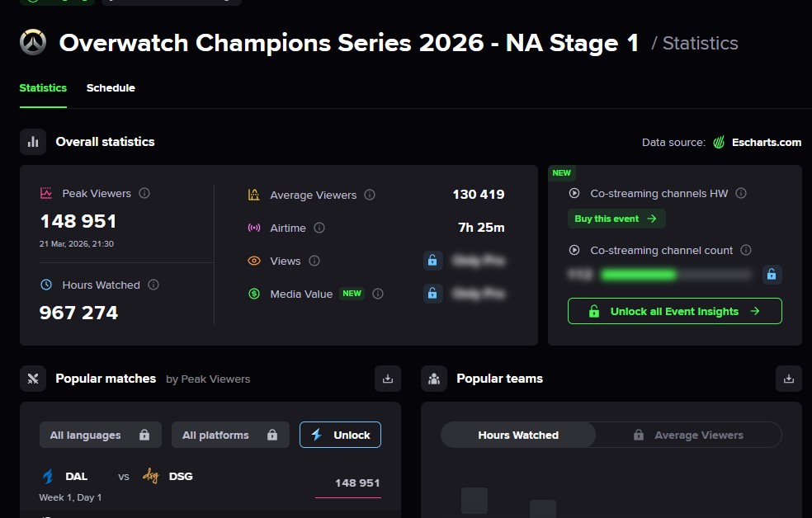Click the locked Media Value padlock icon

click(432, 294)
